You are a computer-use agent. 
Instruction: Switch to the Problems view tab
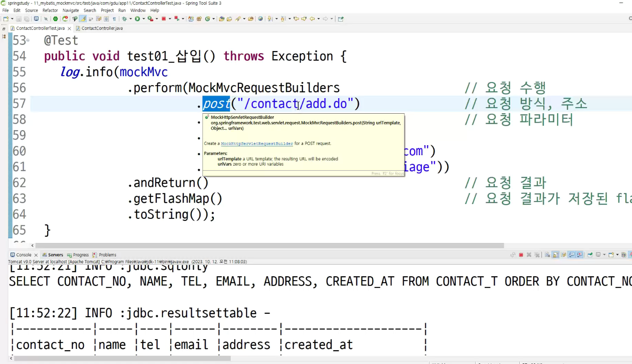[x=104, y=255]
